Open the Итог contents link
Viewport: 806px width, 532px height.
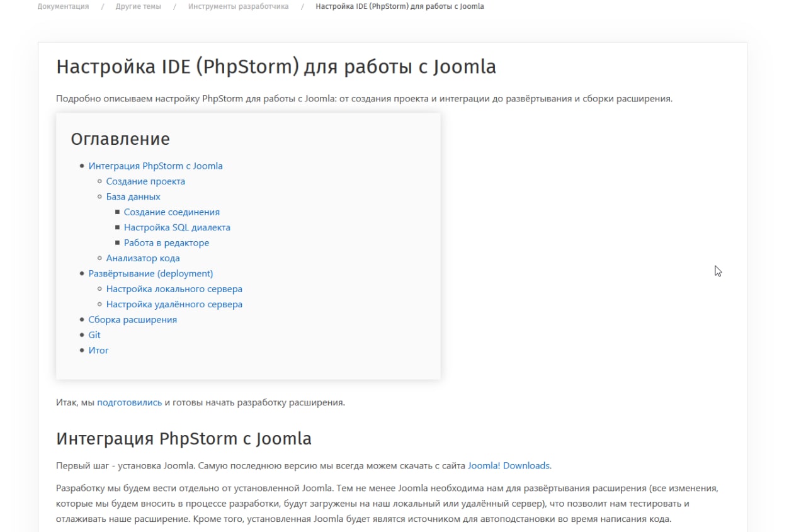(99, 350)
